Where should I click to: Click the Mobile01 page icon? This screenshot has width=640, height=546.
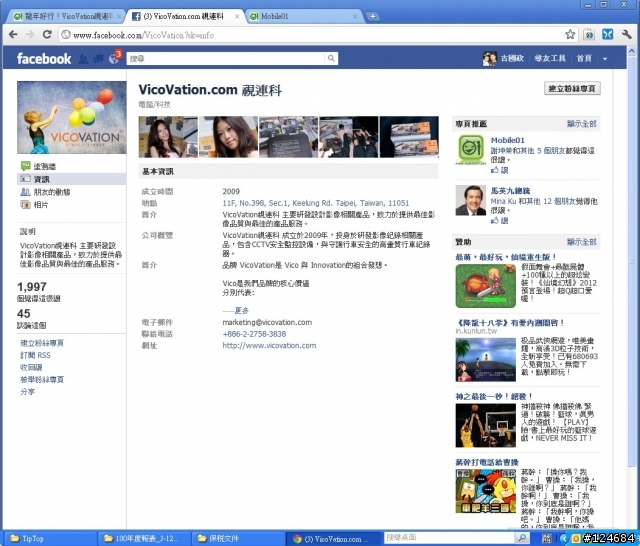click(471, 149)
